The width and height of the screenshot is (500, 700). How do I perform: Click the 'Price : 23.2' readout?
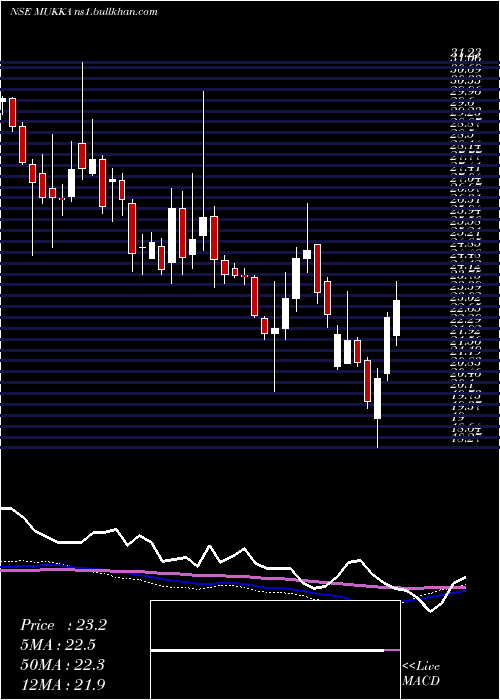(63, 625)
